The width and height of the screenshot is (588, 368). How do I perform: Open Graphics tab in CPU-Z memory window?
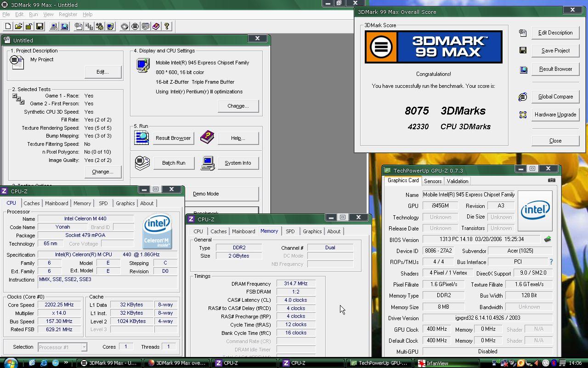pyautogui.click(x=312, y=231)
